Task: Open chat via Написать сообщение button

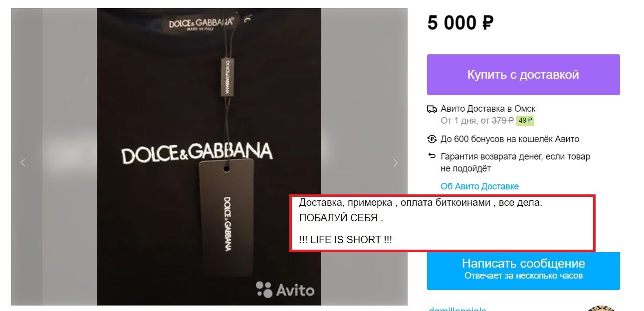Action: [523, 271]
